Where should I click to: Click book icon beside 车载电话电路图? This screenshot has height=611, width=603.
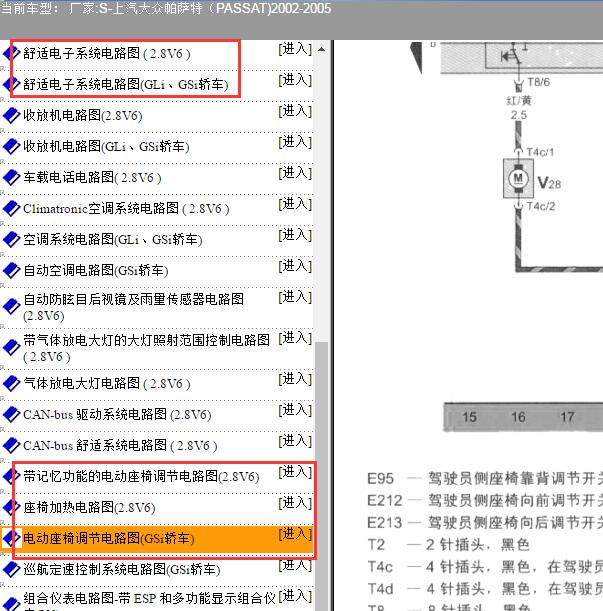[11, 177]
